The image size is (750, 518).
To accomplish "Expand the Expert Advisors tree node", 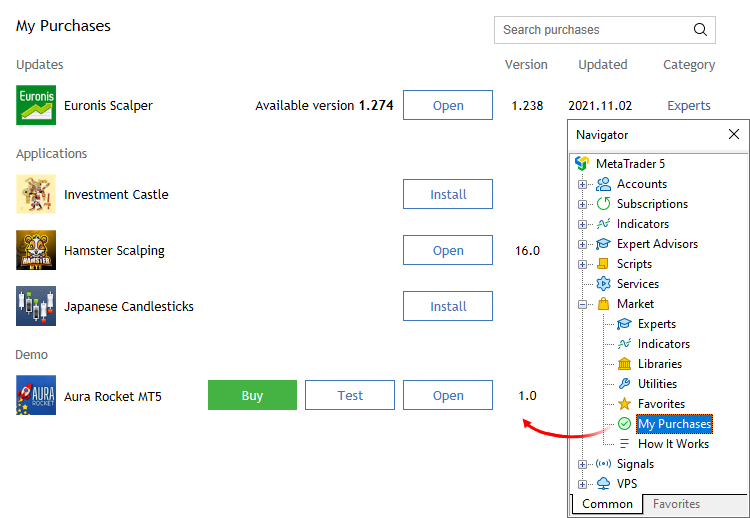I will (582, 244).
